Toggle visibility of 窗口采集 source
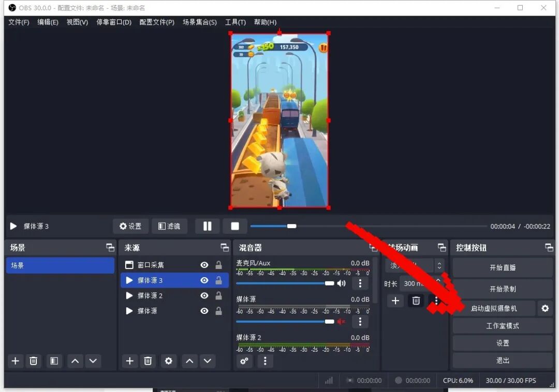Viewport: 559px width, 392px height. point(204,265)
